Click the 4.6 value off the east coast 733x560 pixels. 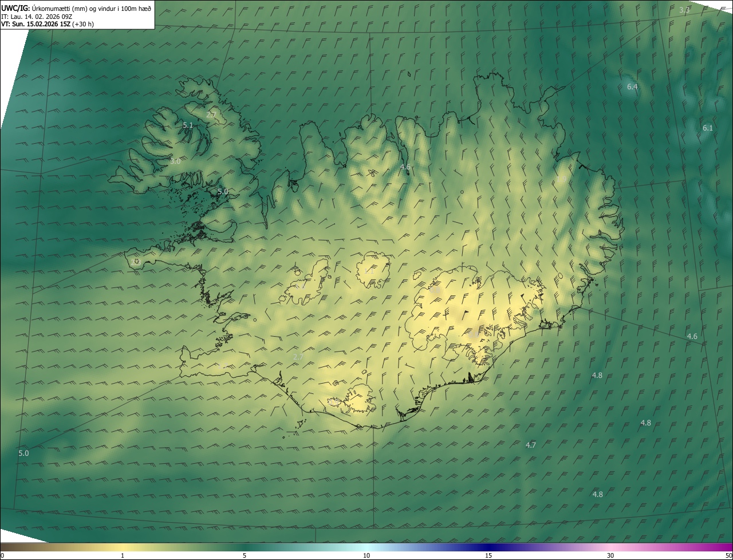click(692, 337)
